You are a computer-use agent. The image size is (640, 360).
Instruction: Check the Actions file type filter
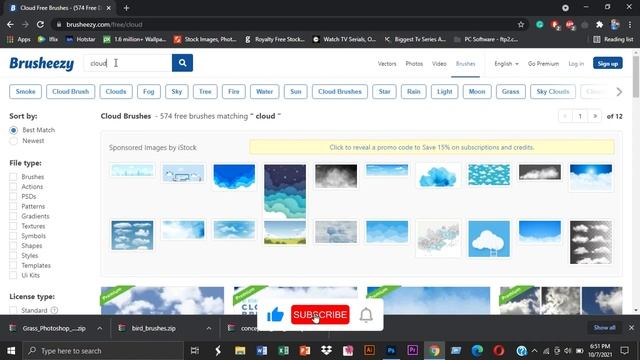click(x=13, y=187)
